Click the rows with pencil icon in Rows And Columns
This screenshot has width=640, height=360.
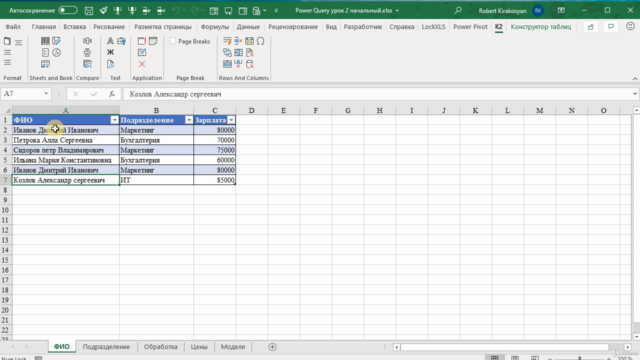click(x=227, y=41)
